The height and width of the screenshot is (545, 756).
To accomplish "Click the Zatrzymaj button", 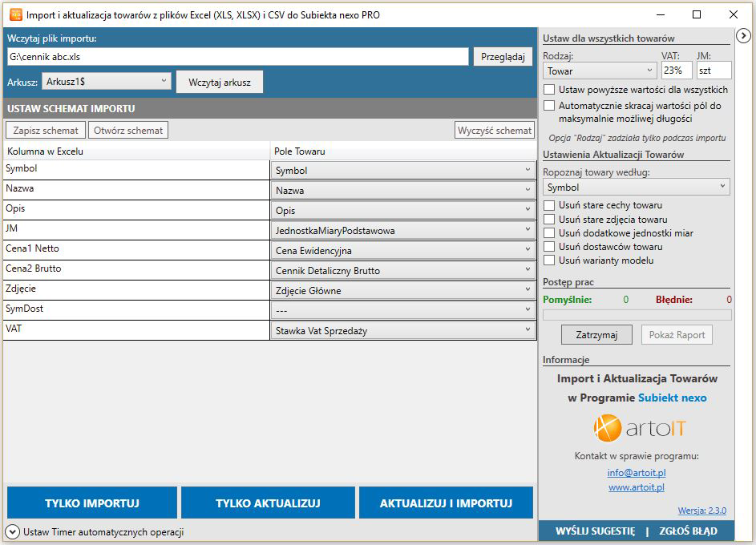I will [597, 335].
